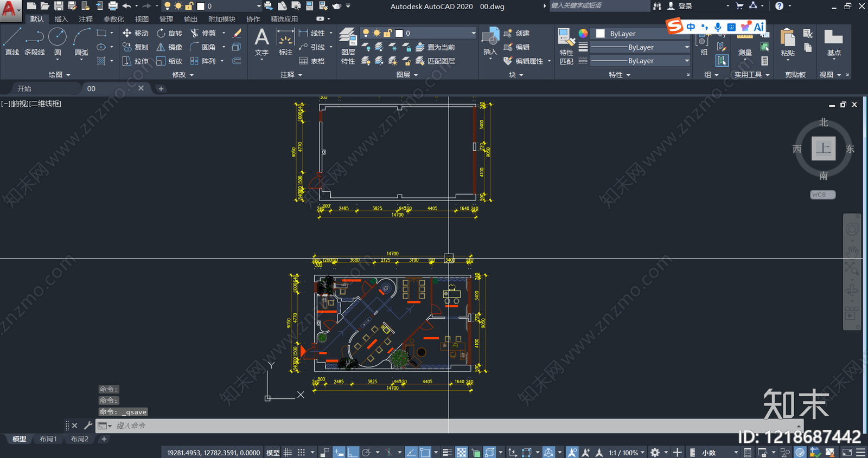The height and width of the screenshot is (458, 868).
Task: Select the Stretch (拉伸) tool
Action: [136, 61]
